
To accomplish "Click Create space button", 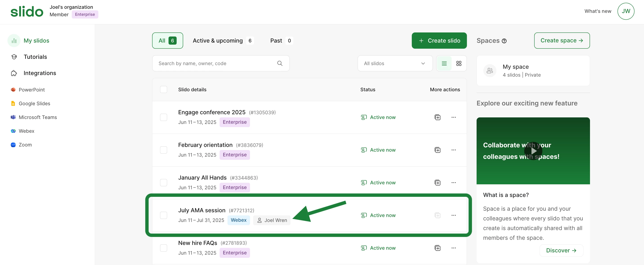I will [x=562, y=41].
